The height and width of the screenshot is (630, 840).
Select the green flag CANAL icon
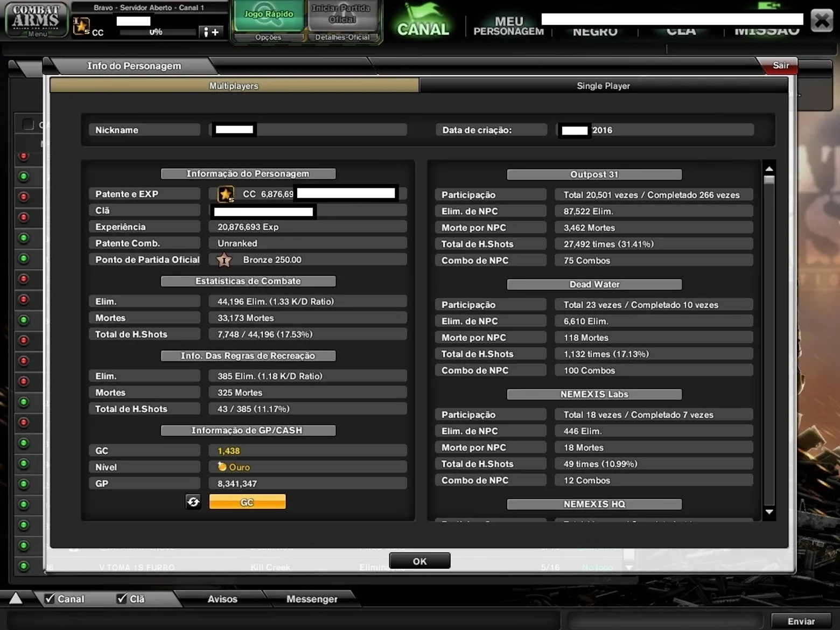tap(423, 19)
